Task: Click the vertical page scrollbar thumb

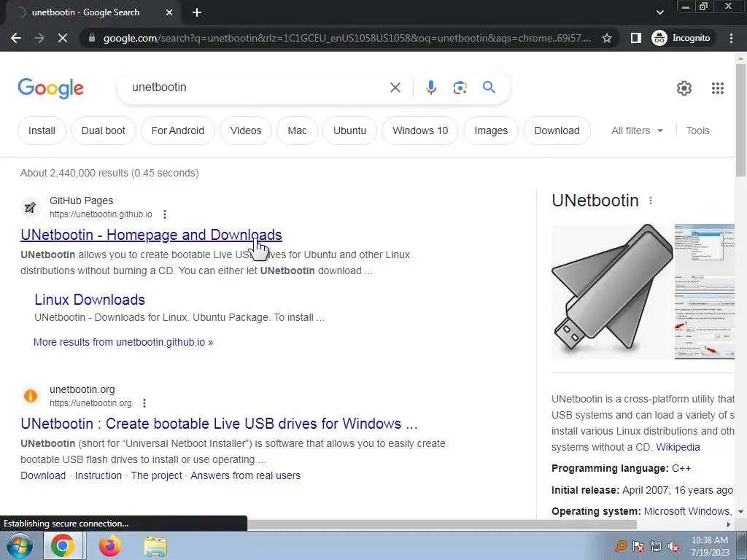Action: coord(741,119)
